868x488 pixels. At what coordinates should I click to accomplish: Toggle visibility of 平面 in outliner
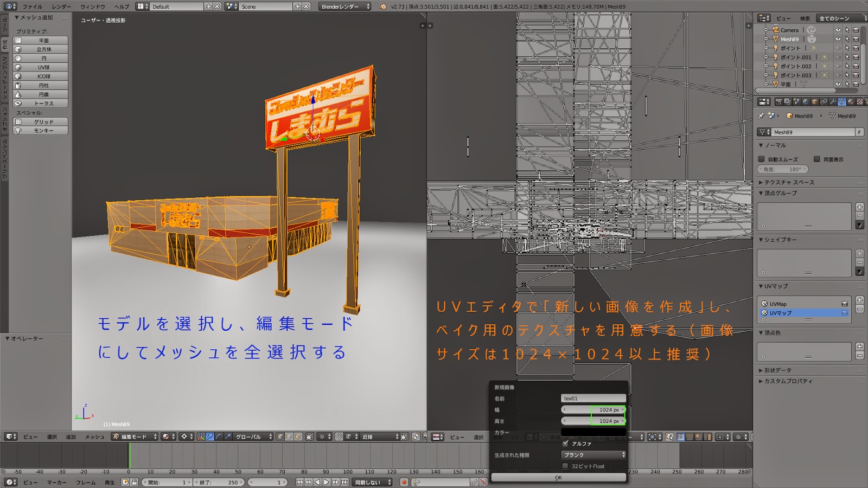838,84
